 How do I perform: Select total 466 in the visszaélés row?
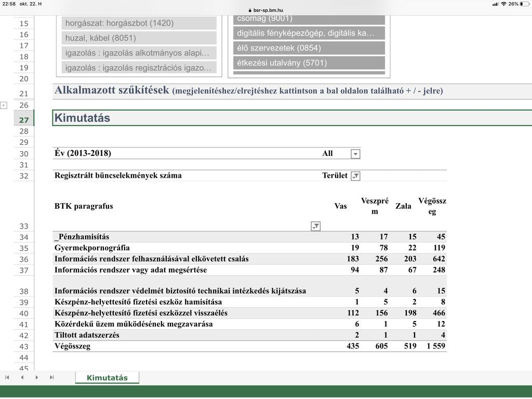point(438,313)
